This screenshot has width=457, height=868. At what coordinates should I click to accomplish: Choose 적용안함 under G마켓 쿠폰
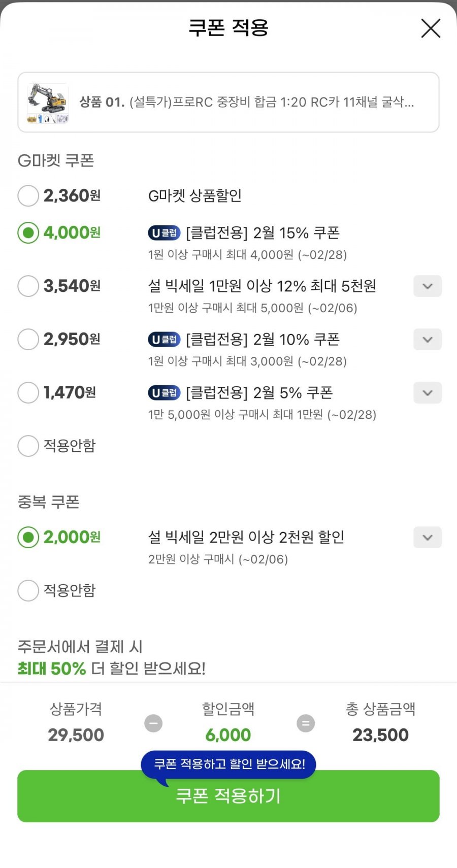click(x=28, y=446)
